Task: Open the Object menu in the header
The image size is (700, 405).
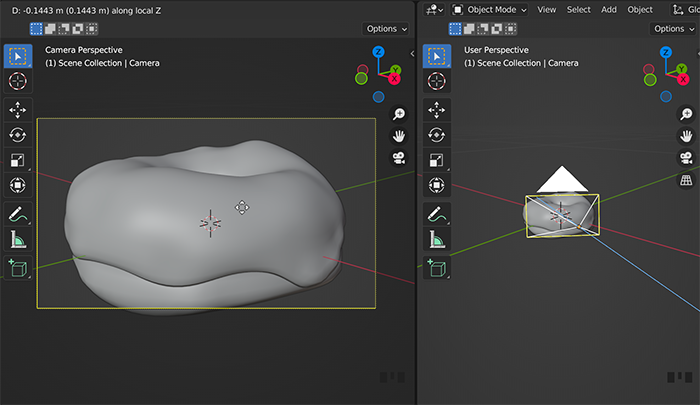Action: coord(640,9)
